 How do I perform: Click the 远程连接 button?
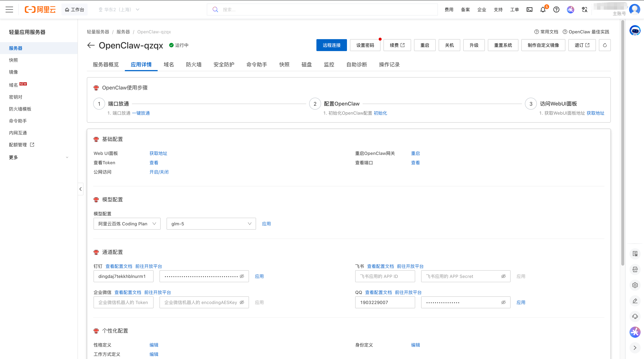coord(332,45)
